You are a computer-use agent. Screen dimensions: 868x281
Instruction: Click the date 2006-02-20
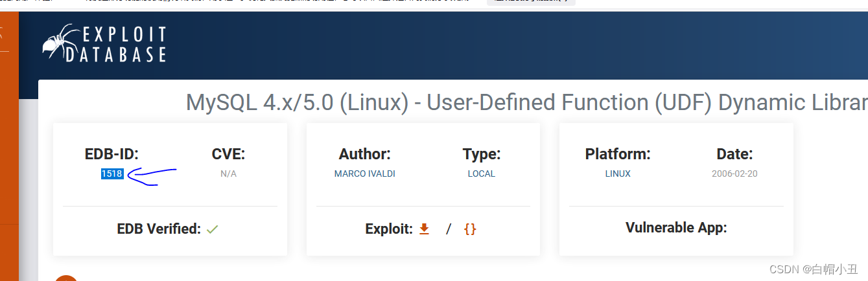[x=734, y=174]
